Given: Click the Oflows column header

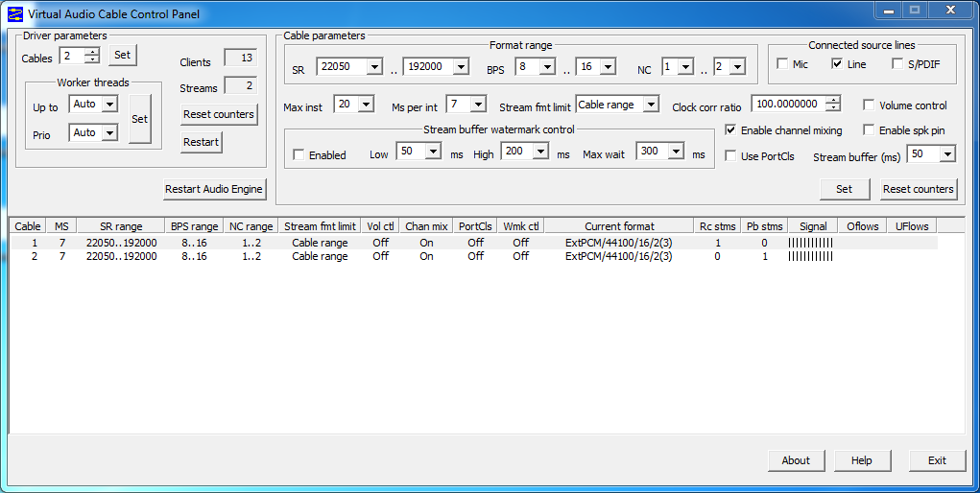Looking at the screenshot, I should 863,226.
